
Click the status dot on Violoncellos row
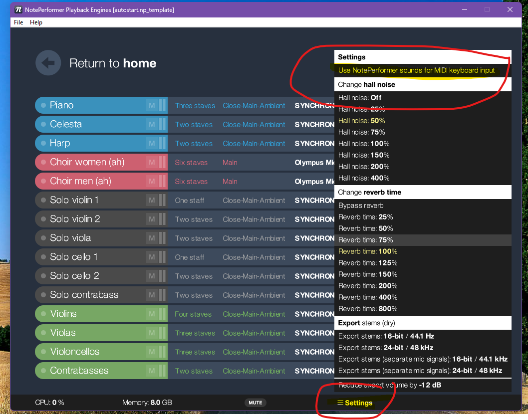click(x=43, y=352)
